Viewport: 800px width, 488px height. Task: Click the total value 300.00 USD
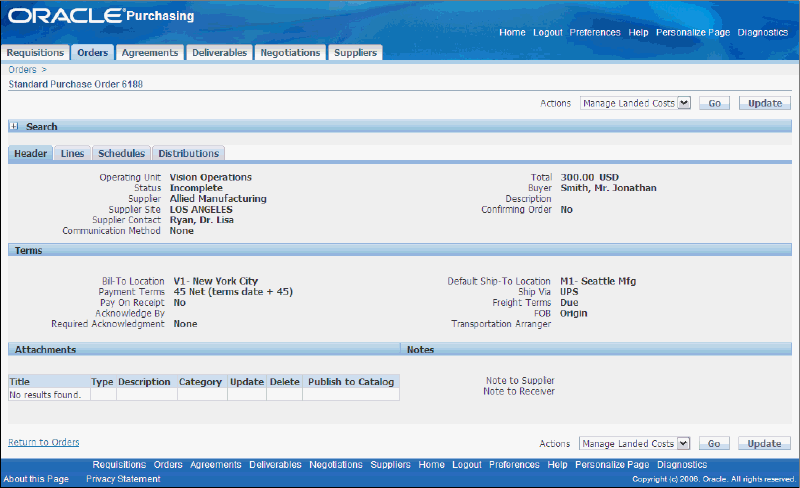click(589, 177)
